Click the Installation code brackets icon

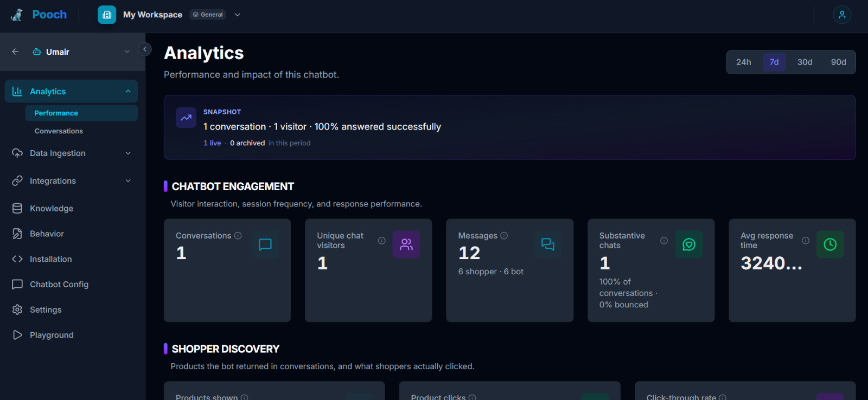click(x=17, y=259)
